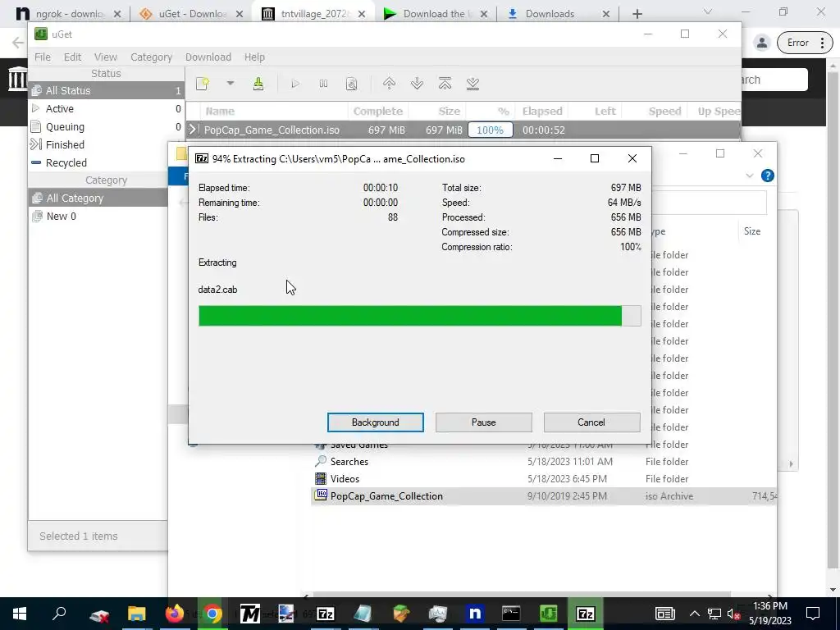Select the New 0 category
Screen dimensions: 840x630
click(98, 217)
